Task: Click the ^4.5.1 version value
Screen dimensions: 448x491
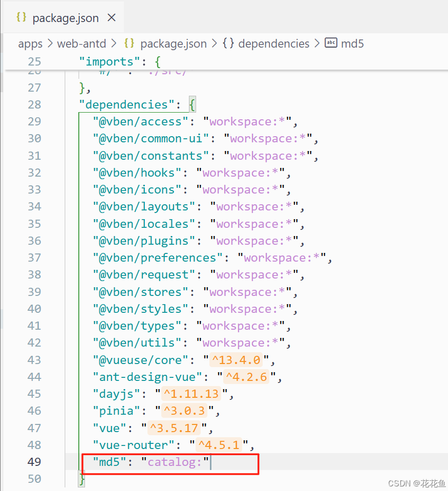Action: pyautogui.click(x=219, y=444)
